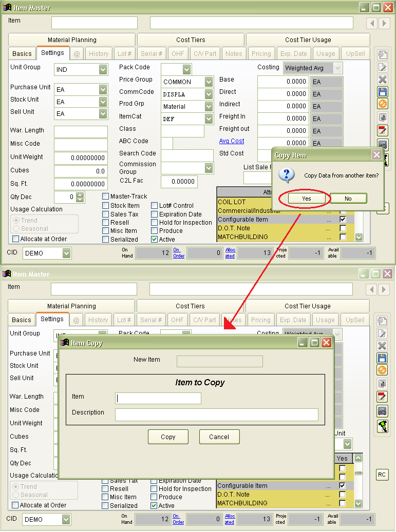Open the CID dropdown in upper window
This screenshot has height=532, width=396.
66,253
